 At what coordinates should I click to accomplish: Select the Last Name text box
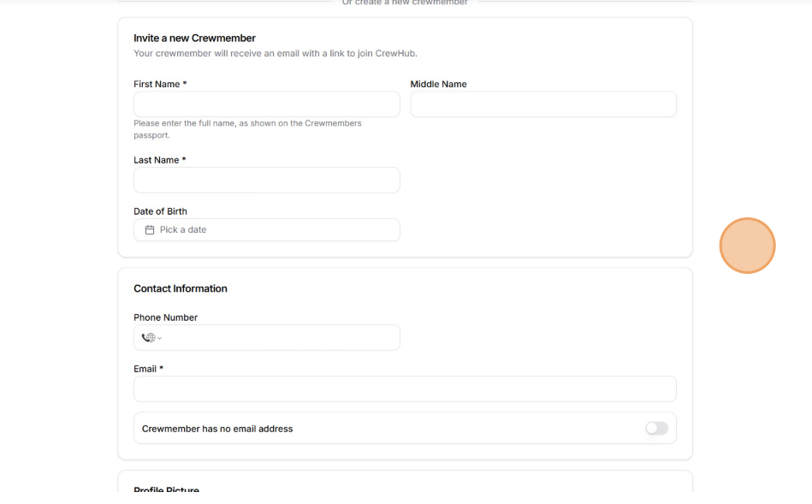point(267,180)
